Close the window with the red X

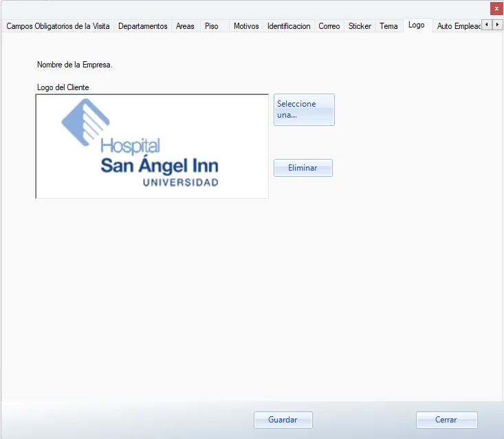click(x=496, y=9)
